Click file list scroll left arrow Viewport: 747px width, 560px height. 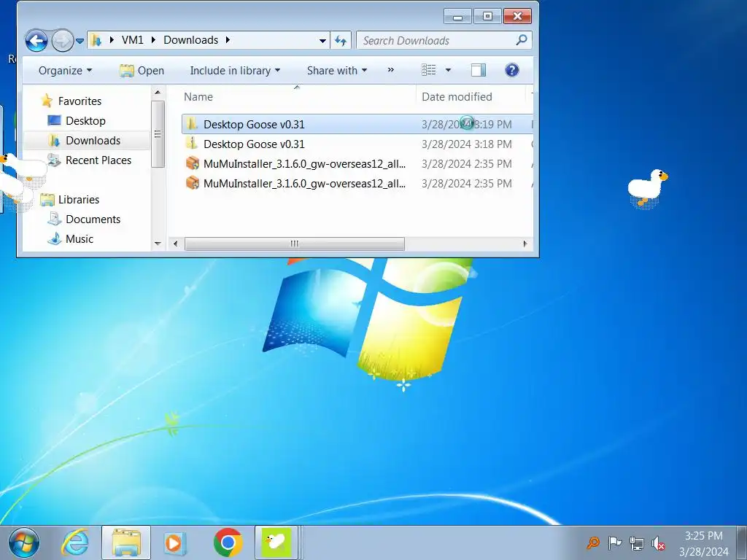175,244
